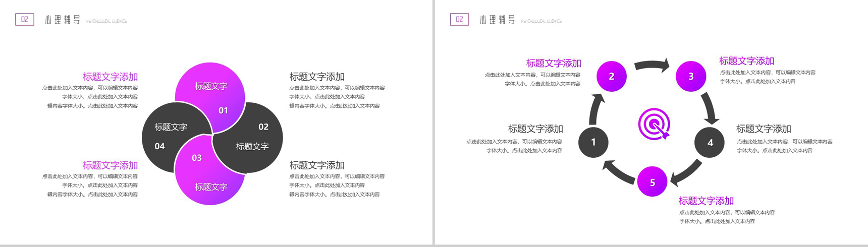
Task: Select 心理辅导 title on left slide
Action: point(63,20)
